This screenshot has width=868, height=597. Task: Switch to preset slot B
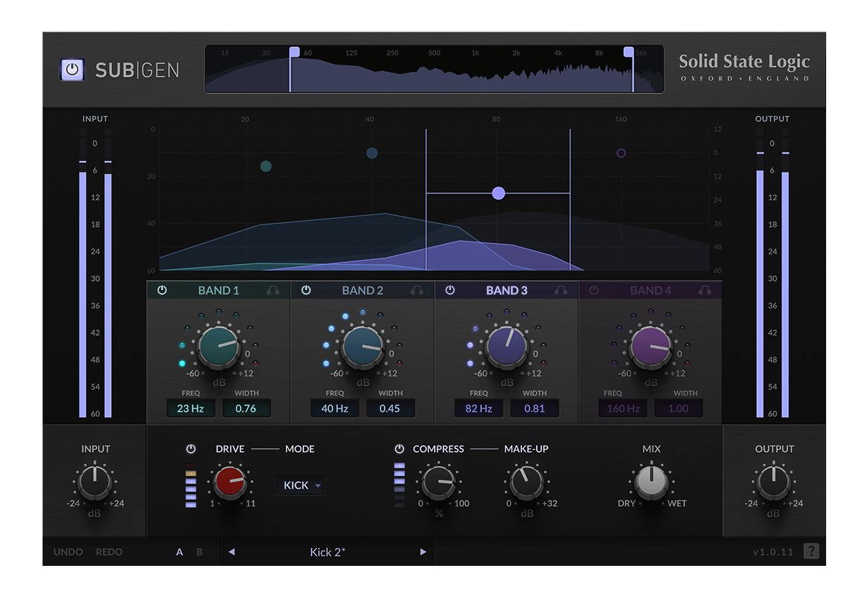point(199,552)
